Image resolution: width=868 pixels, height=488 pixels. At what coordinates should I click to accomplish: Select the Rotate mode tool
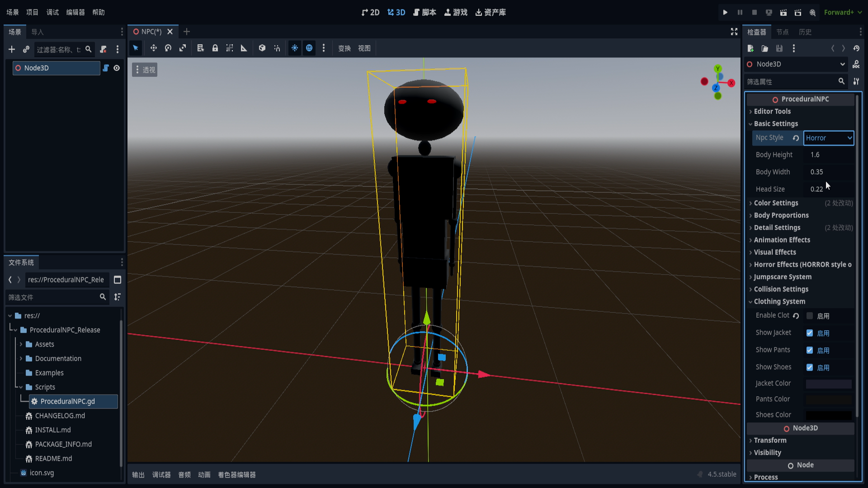click(168, 48)
